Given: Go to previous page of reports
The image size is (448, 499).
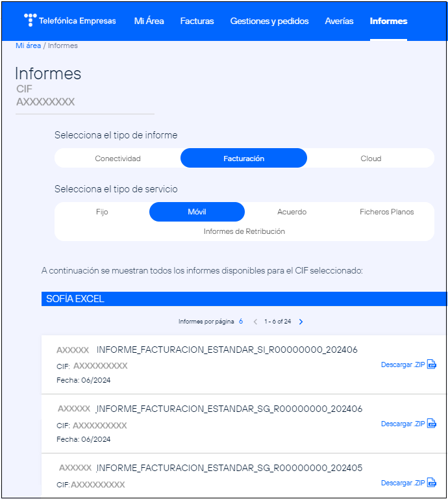Looking at the screenshot, I should (255, 322).
